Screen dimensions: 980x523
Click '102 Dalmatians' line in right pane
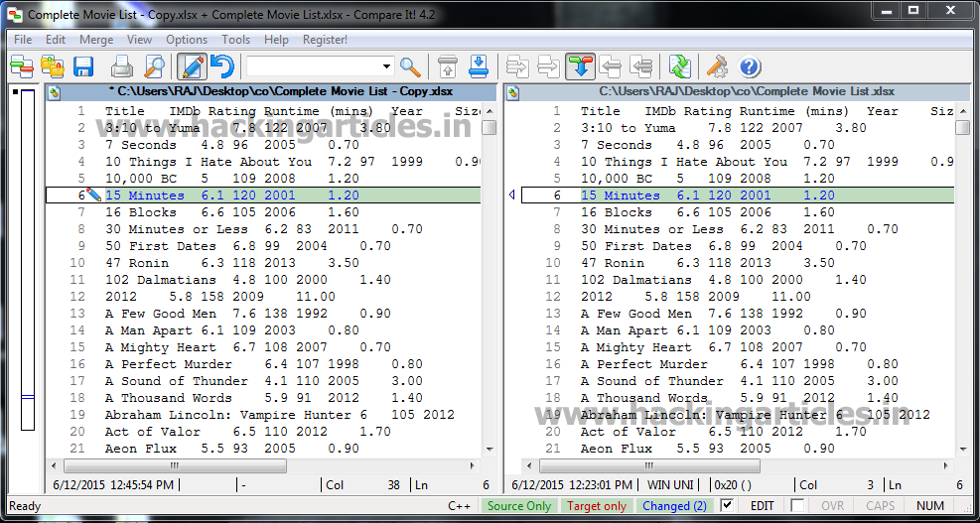723,280
